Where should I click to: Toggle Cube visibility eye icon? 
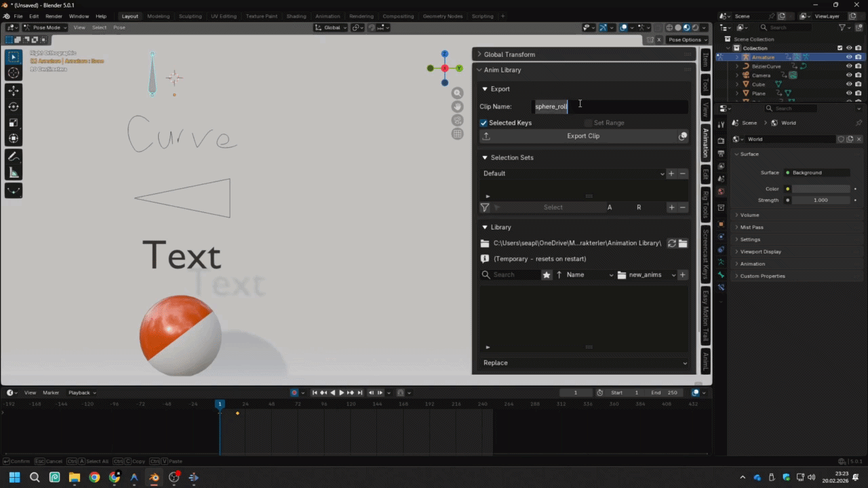[848, 85]
